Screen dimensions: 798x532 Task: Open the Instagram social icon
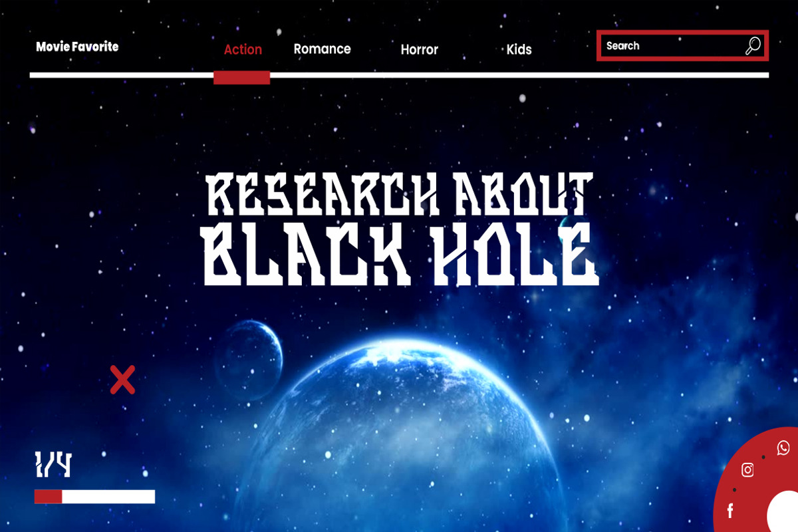pos(747,470)
